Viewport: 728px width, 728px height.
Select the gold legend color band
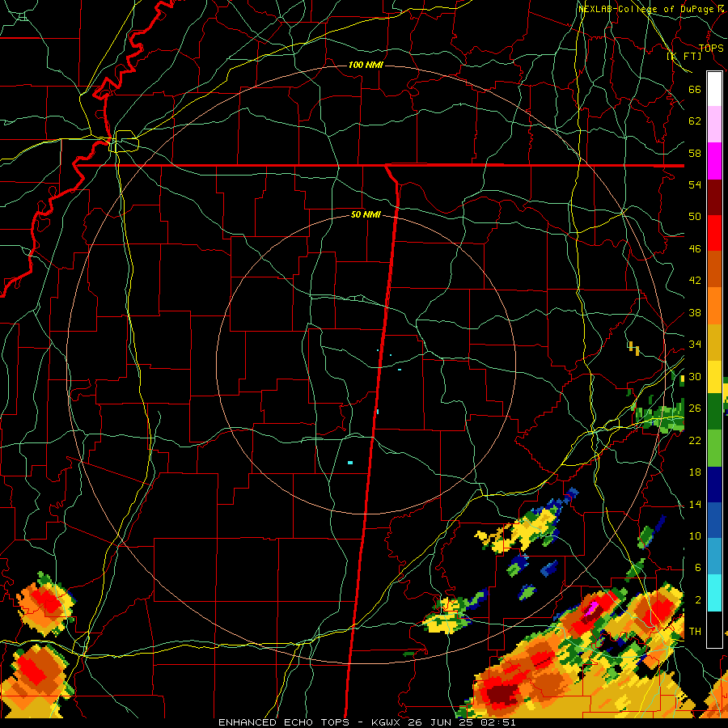(714, 342)
